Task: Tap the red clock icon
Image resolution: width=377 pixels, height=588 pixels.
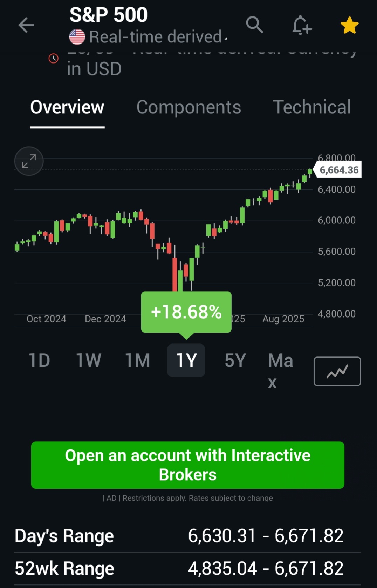Action: pos(54,58)
